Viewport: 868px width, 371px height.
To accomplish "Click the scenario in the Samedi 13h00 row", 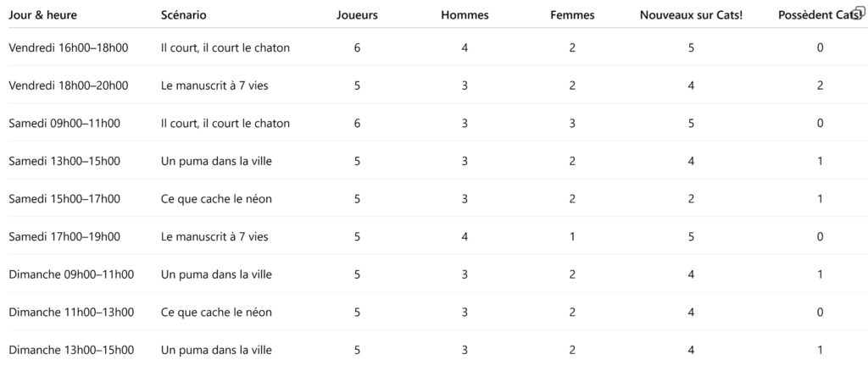I will pyautogui.click(x=218, y=161).
